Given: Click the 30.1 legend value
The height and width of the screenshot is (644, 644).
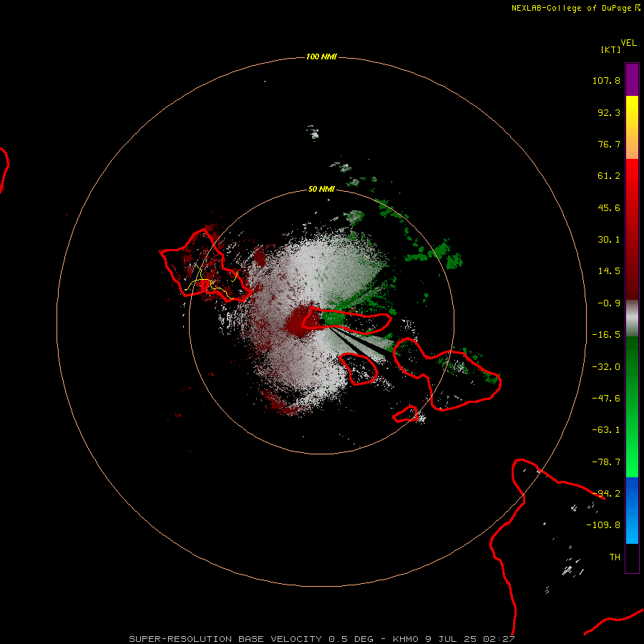Looking at the screenshot, I should (x=609, y=240).
